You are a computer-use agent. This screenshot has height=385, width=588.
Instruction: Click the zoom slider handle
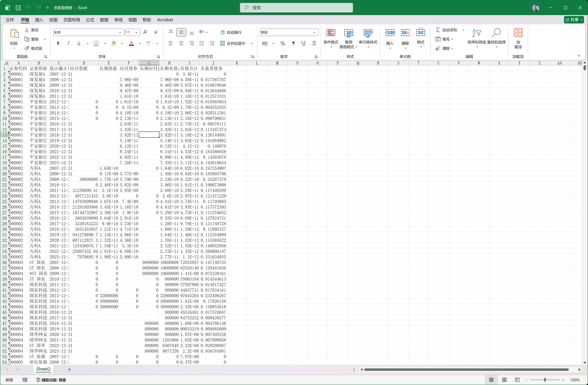click(x=545, y=380)
